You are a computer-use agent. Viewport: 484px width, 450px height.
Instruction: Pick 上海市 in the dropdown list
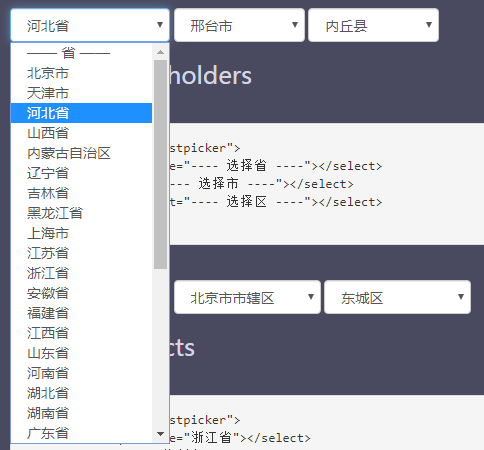point(81,233)
